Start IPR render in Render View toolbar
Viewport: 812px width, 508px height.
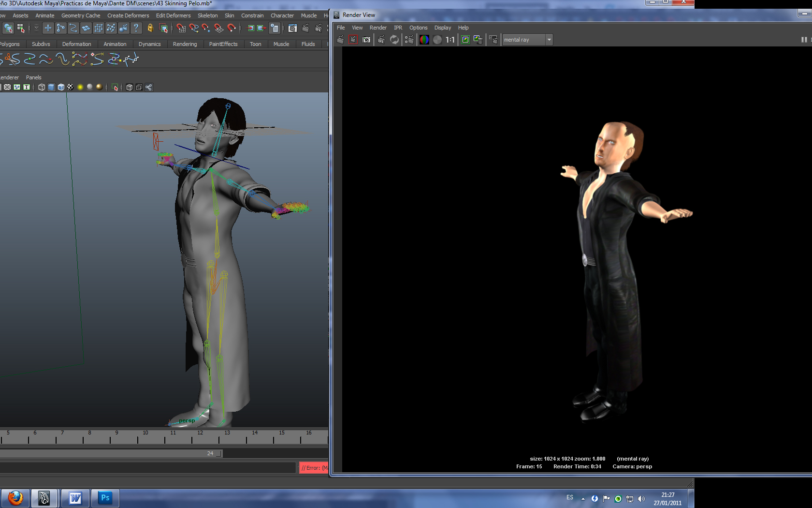coord(381,40)
